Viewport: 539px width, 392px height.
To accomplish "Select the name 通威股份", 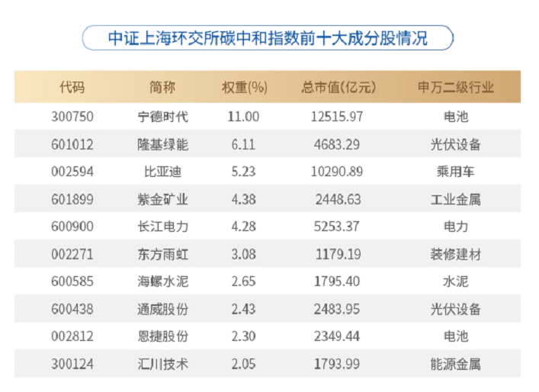I will 162,310.
